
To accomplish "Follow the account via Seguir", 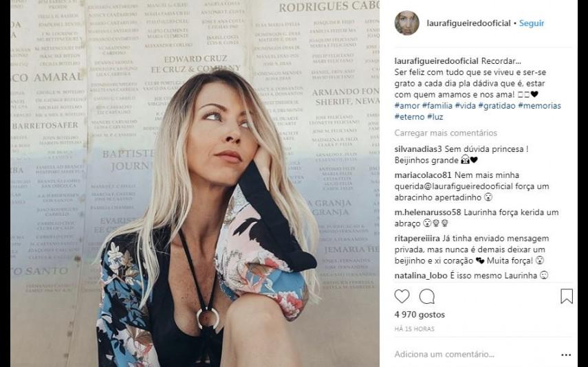I will point(532,23).
